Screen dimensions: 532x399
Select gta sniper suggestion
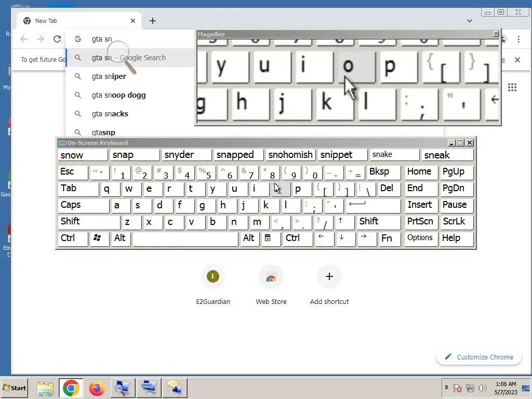pos(130,76)
